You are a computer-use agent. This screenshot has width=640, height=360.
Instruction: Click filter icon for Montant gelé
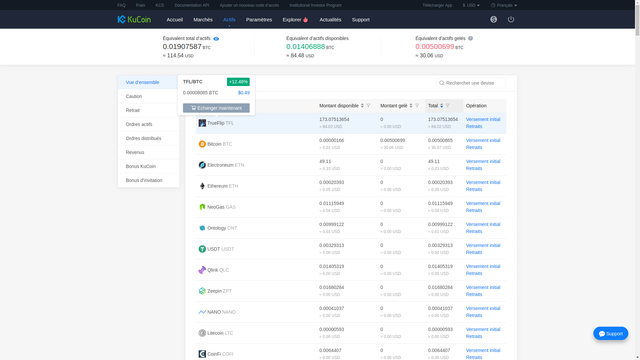pyautogui.click(x=417, y=106)
